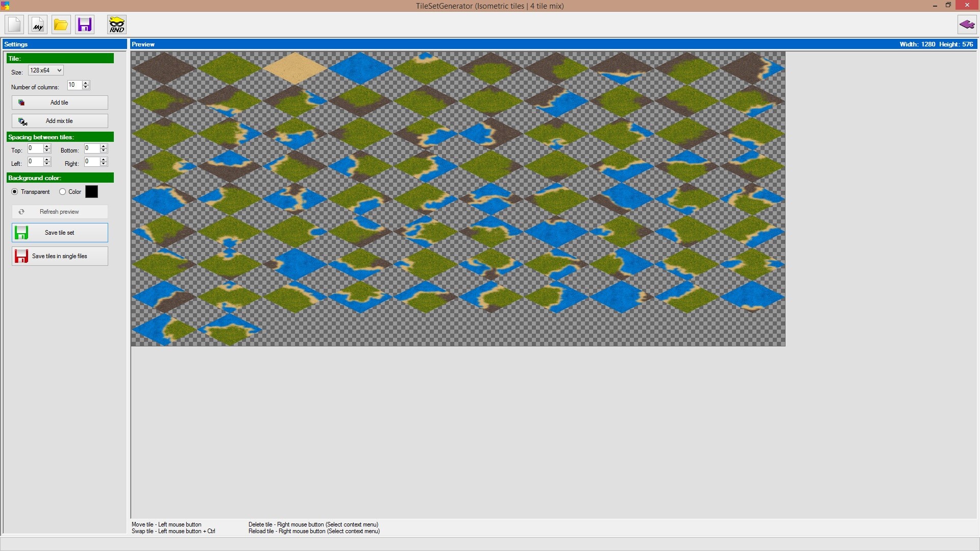Screen dimensions: 980x551
Task: Open project with yellow folder icon
Action: pos(61,24)
